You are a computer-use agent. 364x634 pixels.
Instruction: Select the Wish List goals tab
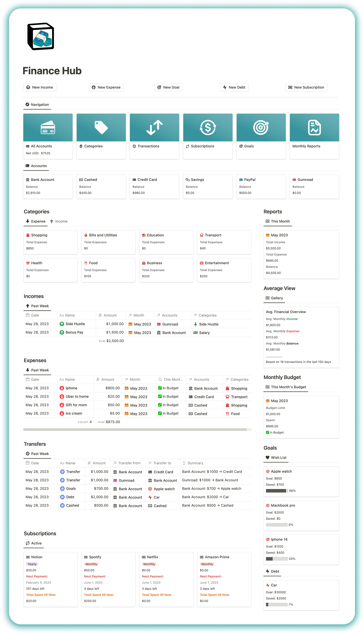(276, 458)
